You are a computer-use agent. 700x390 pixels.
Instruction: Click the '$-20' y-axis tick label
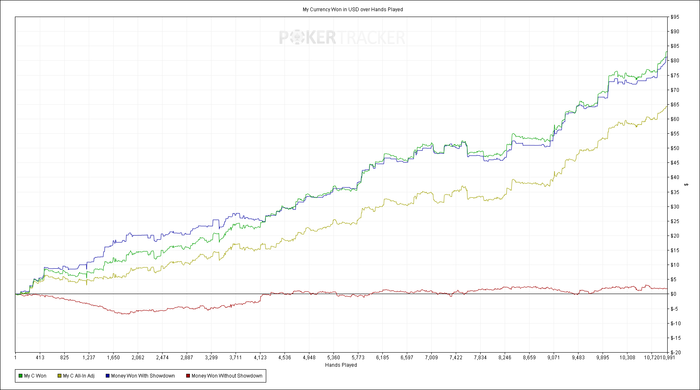coord(675,353)
